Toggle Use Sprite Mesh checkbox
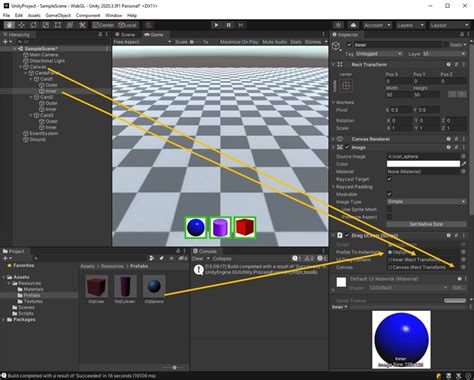The image size is (474, 380). (x=389, y=209)
